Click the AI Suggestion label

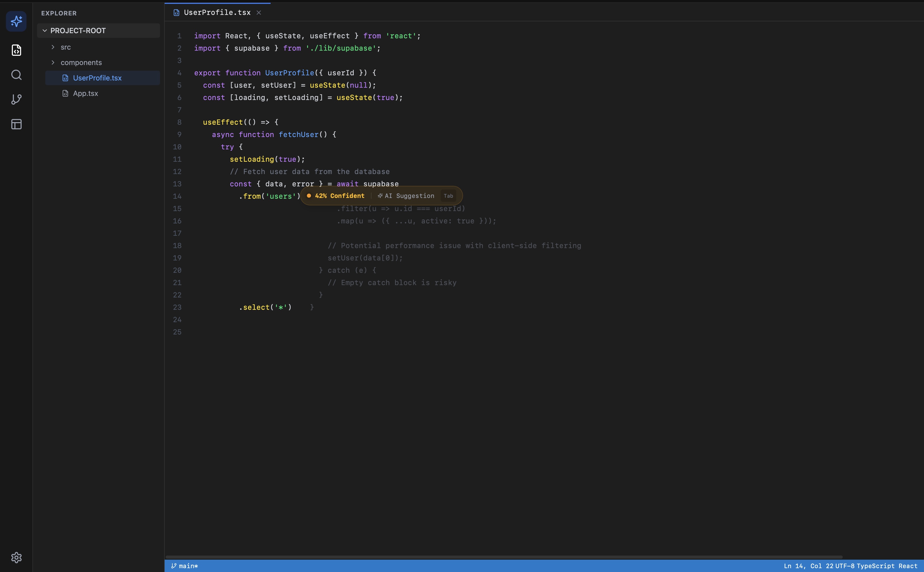click(x=409, y=196)
